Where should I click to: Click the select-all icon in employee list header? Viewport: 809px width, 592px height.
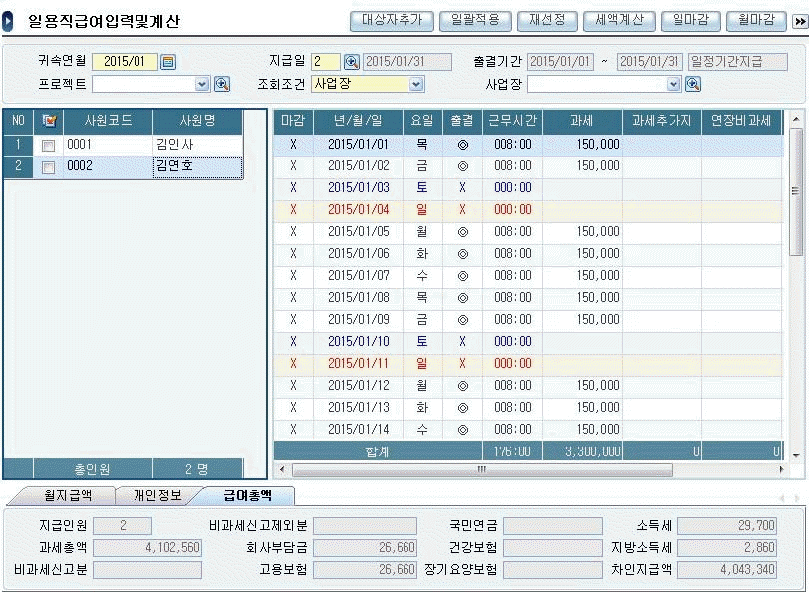pyautogui.click(x=48, y=121)
